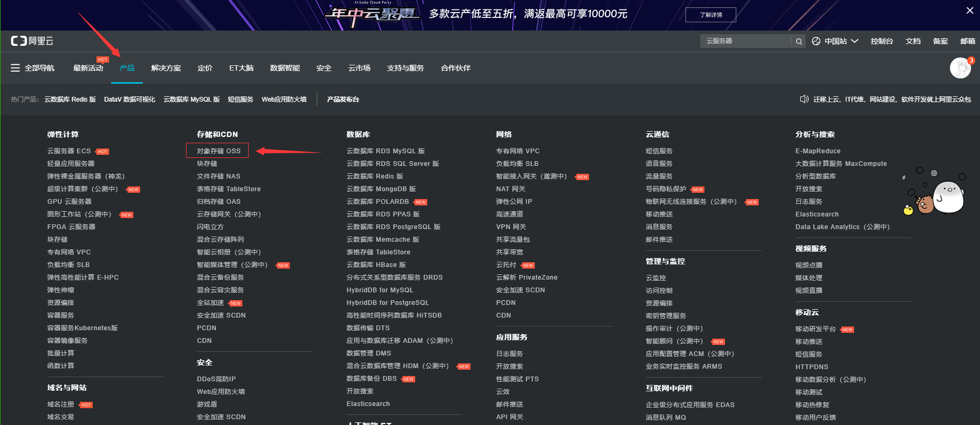Open the 邮箱 link in header
The height and width of the screenshot is (425, 980).
[x=968, y=41]
